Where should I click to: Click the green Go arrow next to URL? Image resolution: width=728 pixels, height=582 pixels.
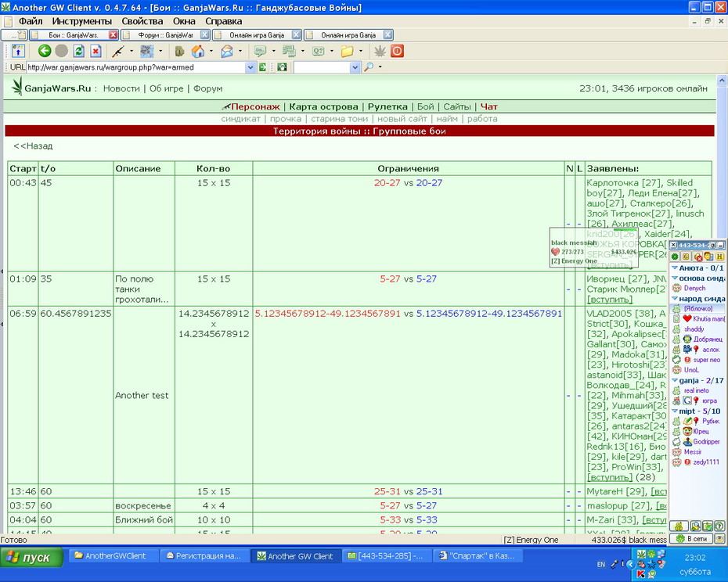[x=262, y=67]
